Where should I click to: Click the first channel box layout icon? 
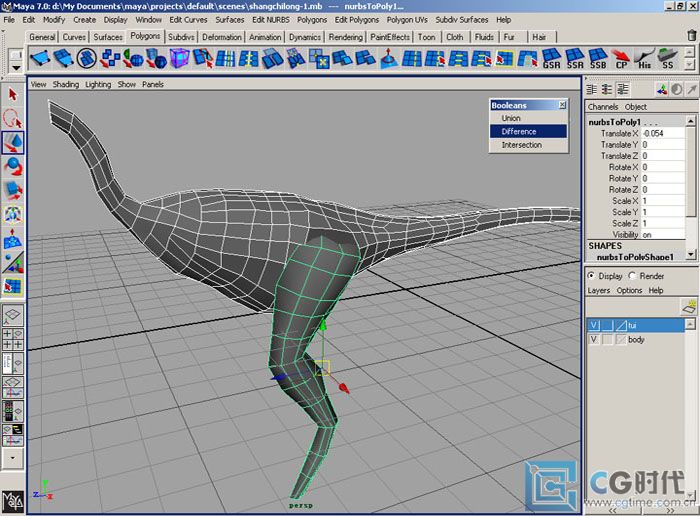[592, 89]
